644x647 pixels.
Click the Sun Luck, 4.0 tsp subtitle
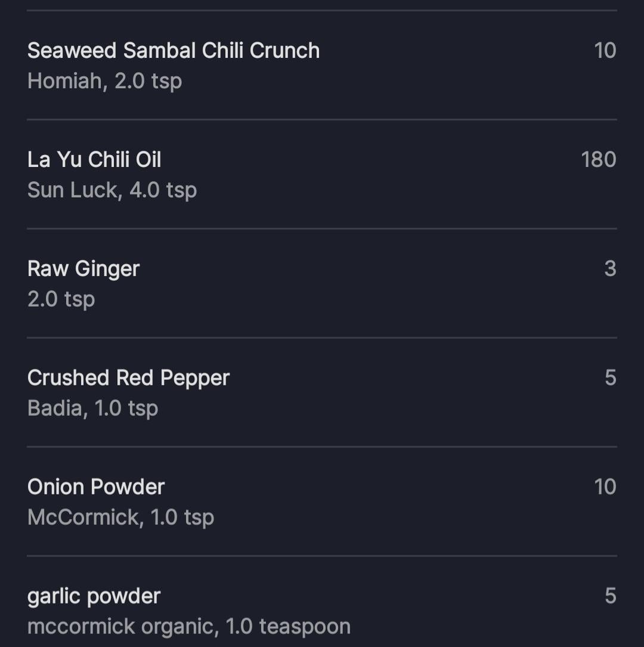point(112,190)
